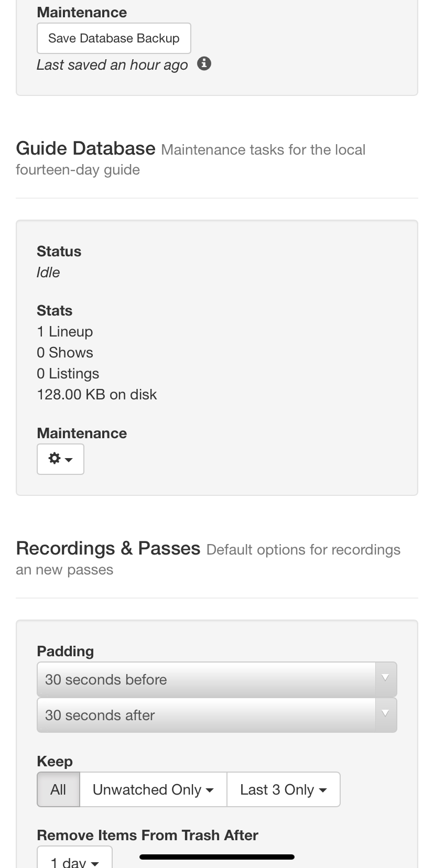Viewport: 434px width, 868px height.
Task: Click the arrow on '30 seconds after'
Action: (x=385, y=715)
